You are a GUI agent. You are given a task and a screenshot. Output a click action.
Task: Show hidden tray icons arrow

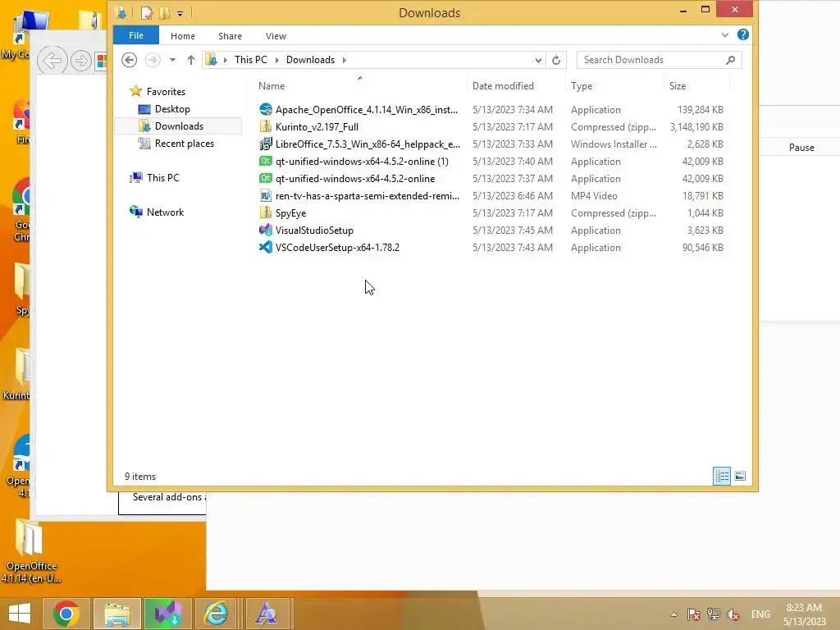click(674, 614)
